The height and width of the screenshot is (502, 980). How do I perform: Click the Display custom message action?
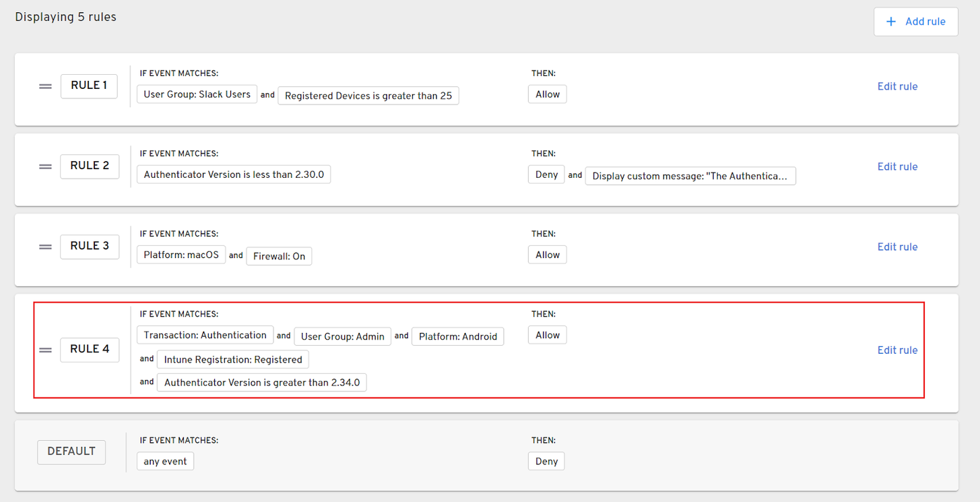[690, 176]
